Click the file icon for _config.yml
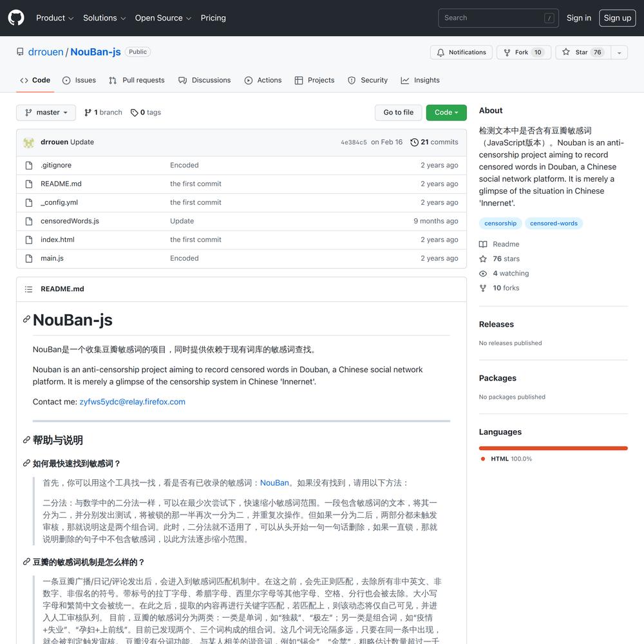The width and height of the screenshot is (644, 644). pyautogui.click(x=29, y=202)
